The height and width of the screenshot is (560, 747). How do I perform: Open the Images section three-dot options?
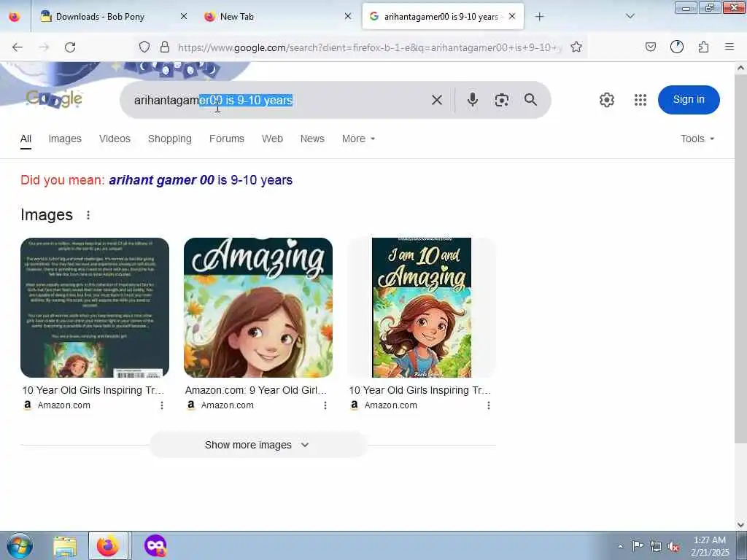point(88,215)
